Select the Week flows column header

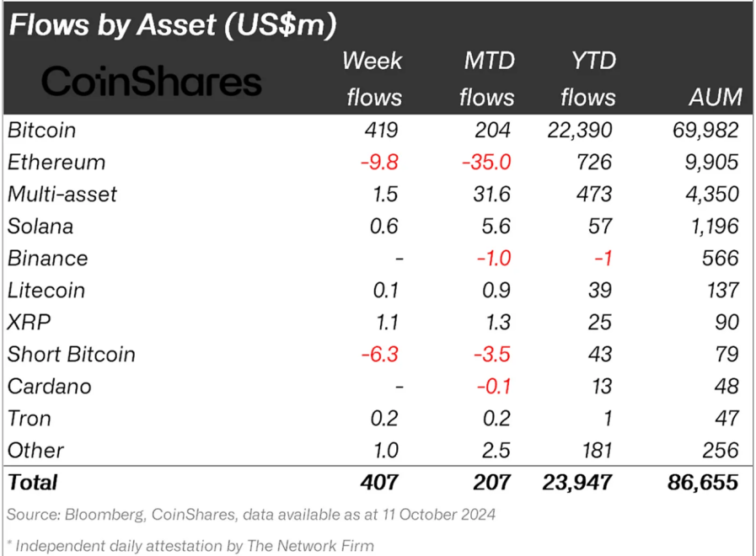tap(373, 79)
